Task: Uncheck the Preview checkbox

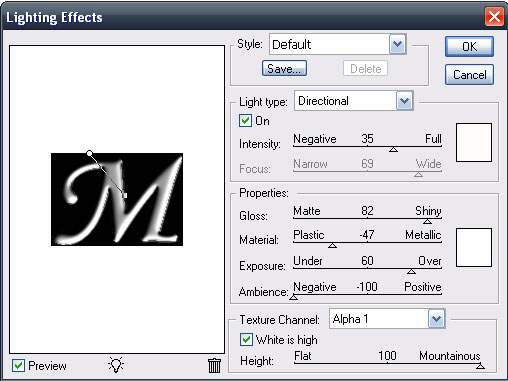Action: 18,366
